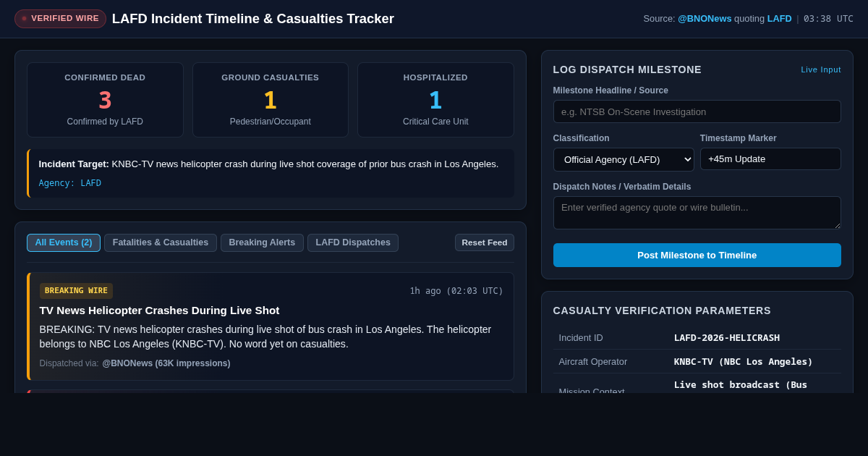Click the BREAKING WIRE tag
The width and height of the screenshot is (868, 456).
click(76, 291)
